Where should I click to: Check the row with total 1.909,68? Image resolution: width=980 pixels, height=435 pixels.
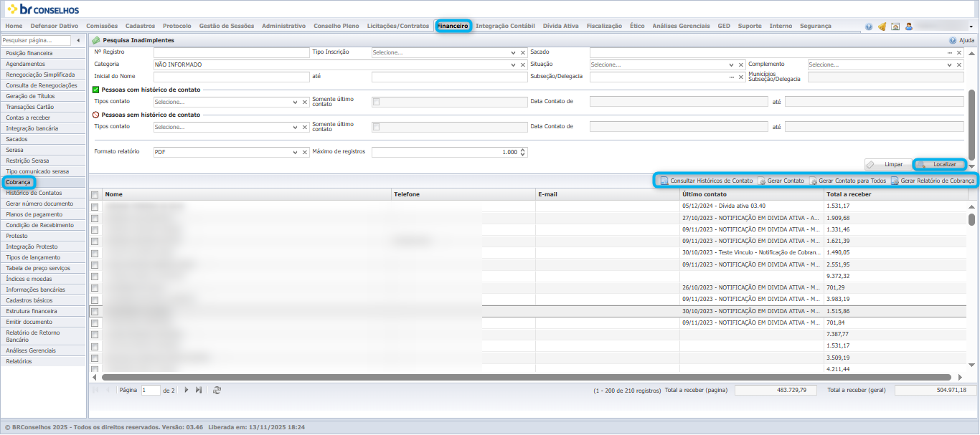[95, 219]
